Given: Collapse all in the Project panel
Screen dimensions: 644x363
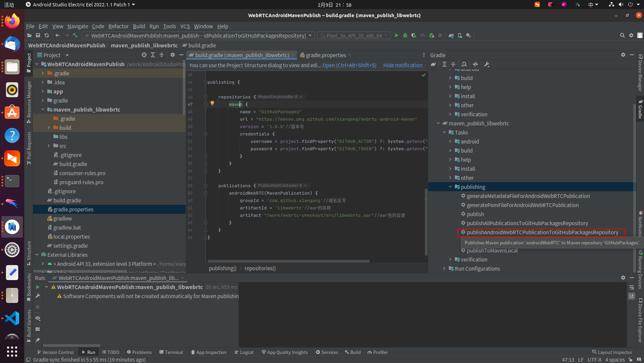Looking at the screenshot, I should tap(162, 55).
